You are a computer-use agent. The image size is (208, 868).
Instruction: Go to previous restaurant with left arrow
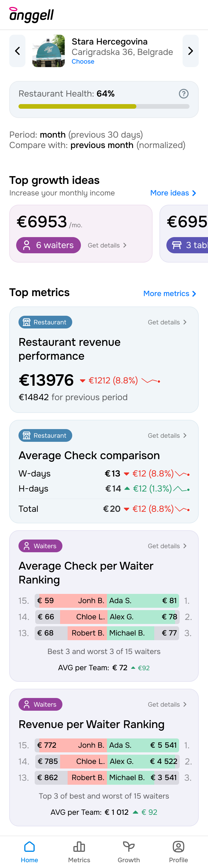click(18, 51)
